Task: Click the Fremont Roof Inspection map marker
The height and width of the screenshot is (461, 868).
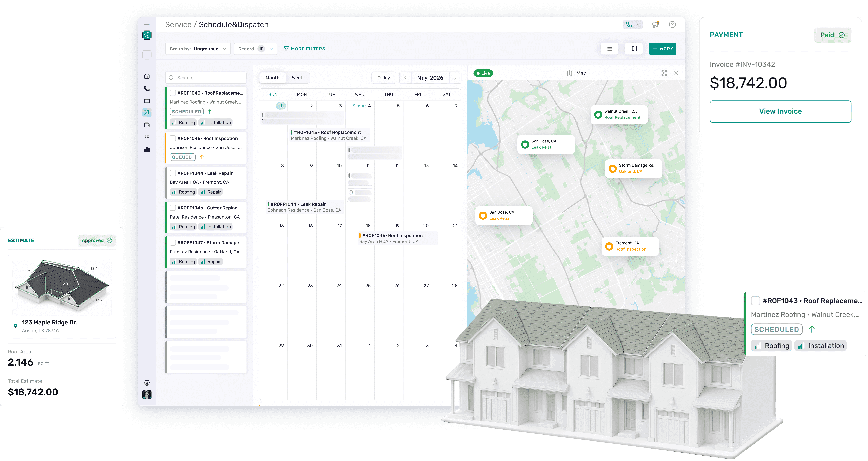Action: 630,246
